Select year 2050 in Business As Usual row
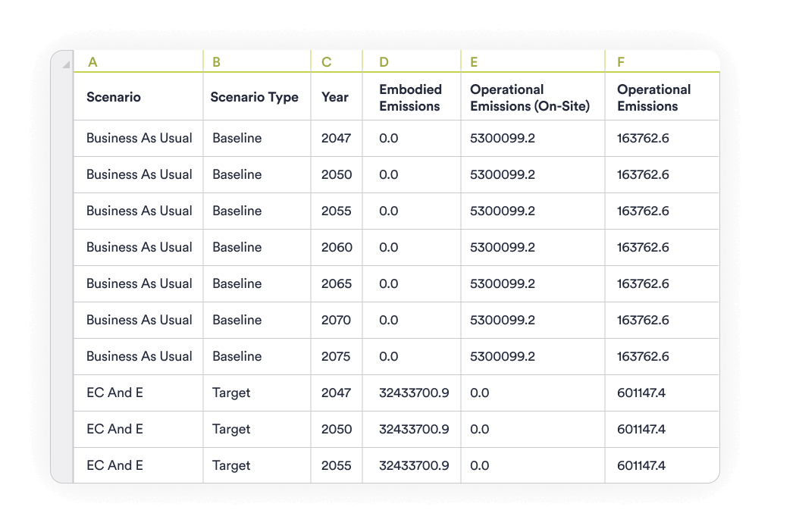 [337, 174]
